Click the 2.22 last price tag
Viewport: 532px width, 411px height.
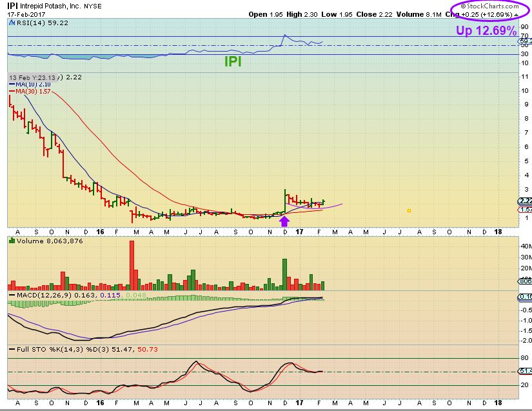pyautogui.click(x=525, y=201)
